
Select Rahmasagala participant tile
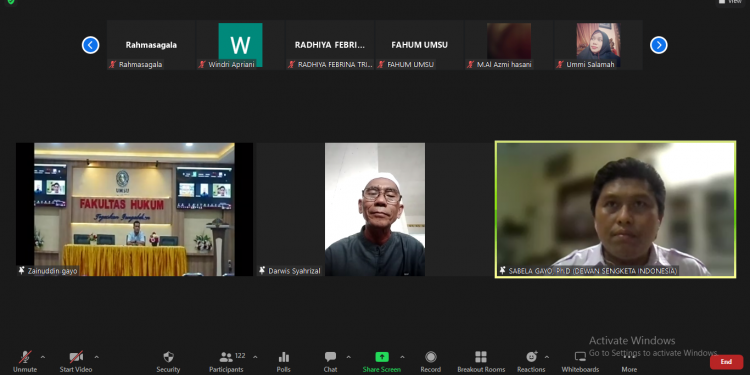151,45
